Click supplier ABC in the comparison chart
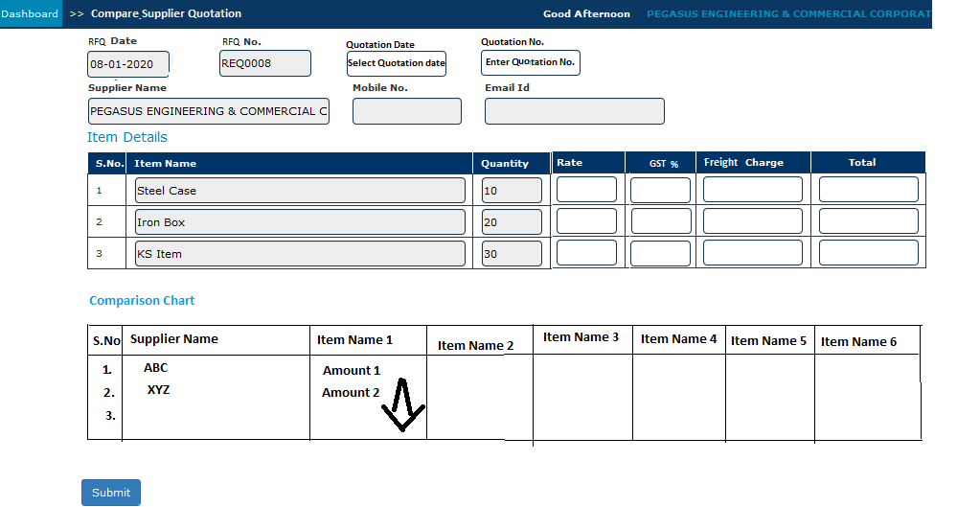Viewport: 980px width, 507px height. pos(155,368)
